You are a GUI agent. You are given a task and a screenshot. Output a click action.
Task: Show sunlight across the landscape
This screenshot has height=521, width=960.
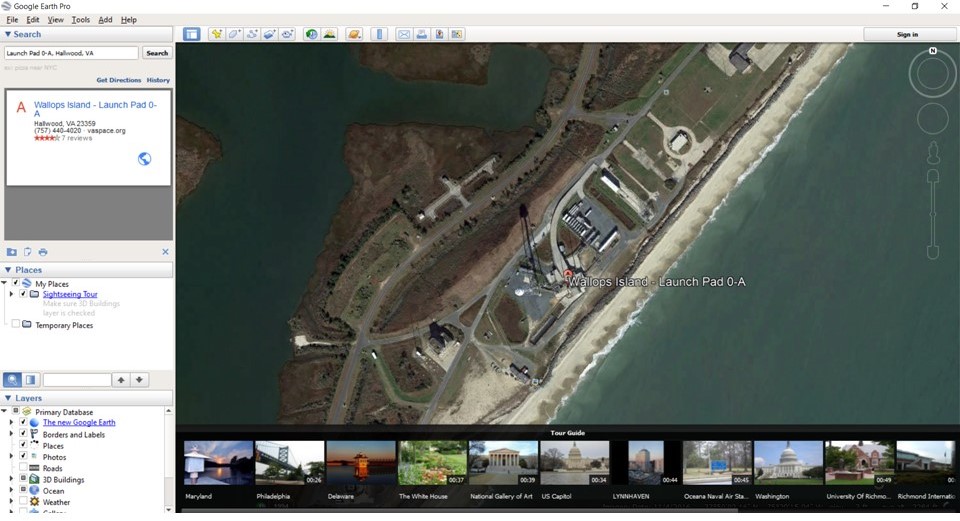click(x=329, y=34)
